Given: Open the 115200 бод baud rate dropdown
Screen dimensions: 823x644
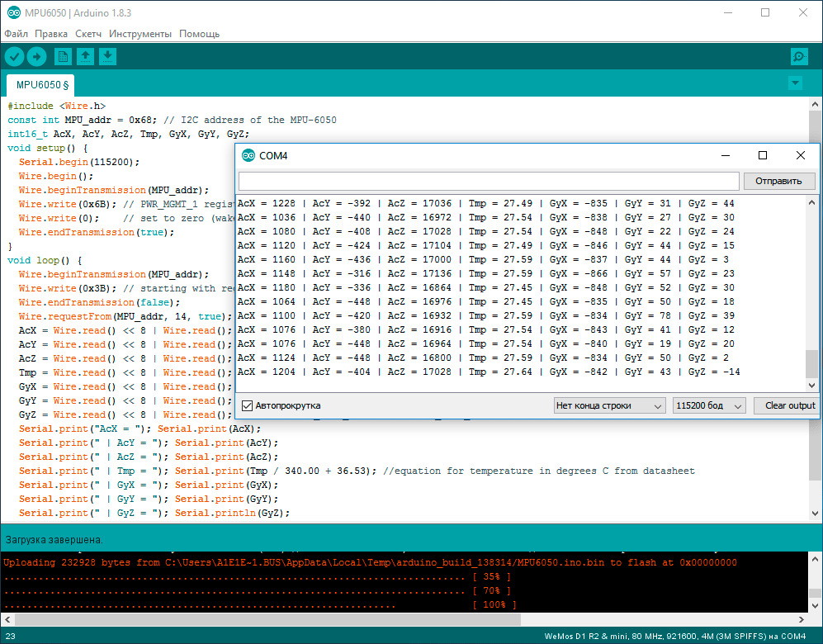Looking at the screenshot, I should (709, 405).
